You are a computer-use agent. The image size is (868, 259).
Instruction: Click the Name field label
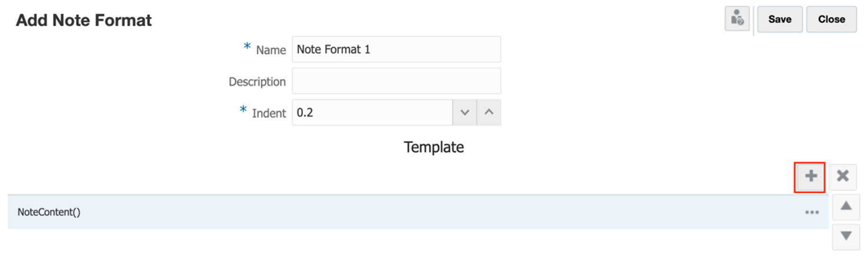pos(271,50)
